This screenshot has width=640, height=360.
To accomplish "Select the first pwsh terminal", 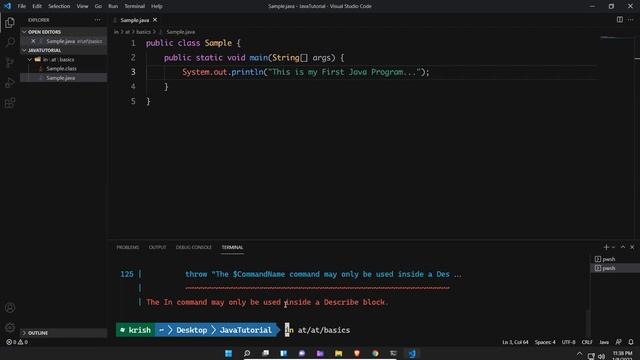I will (614, 259).
